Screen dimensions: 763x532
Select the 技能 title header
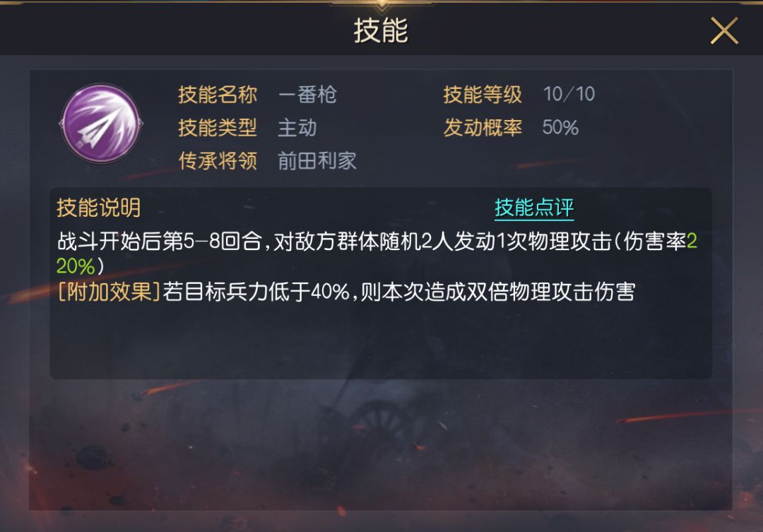coord(381,30)
